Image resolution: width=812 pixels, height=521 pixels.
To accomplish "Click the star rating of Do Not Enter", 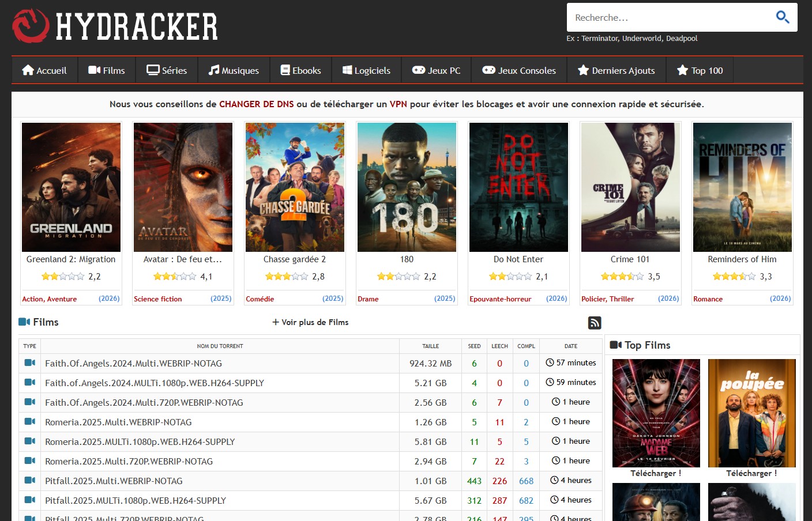I will point(510,277).
